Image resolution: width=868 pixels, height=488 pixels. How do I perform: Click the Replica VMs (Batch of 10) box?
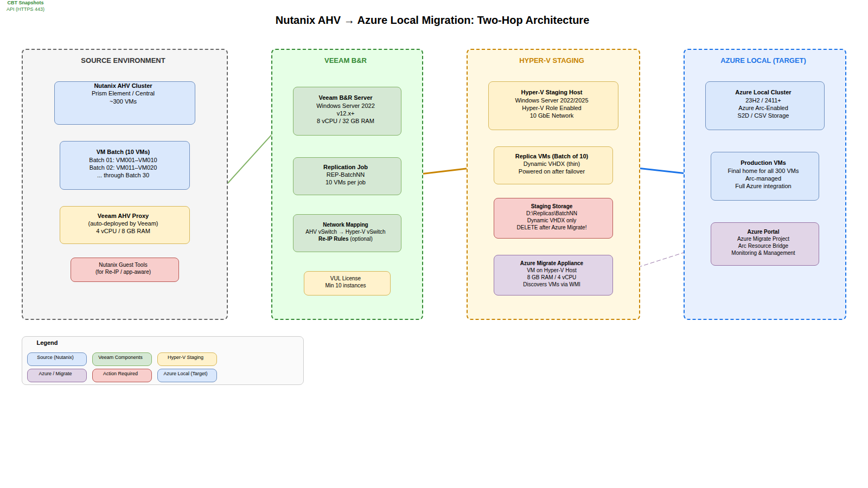pos(553,165)
